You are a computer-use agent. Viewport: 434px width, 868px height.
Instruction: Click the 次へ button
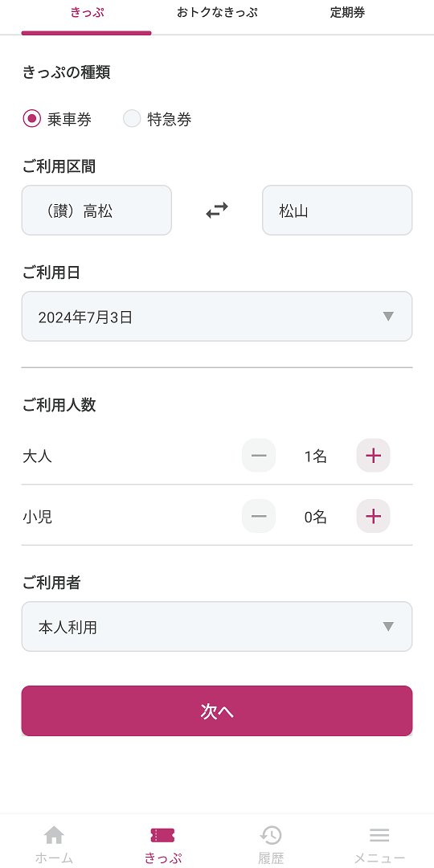point(217,710)
